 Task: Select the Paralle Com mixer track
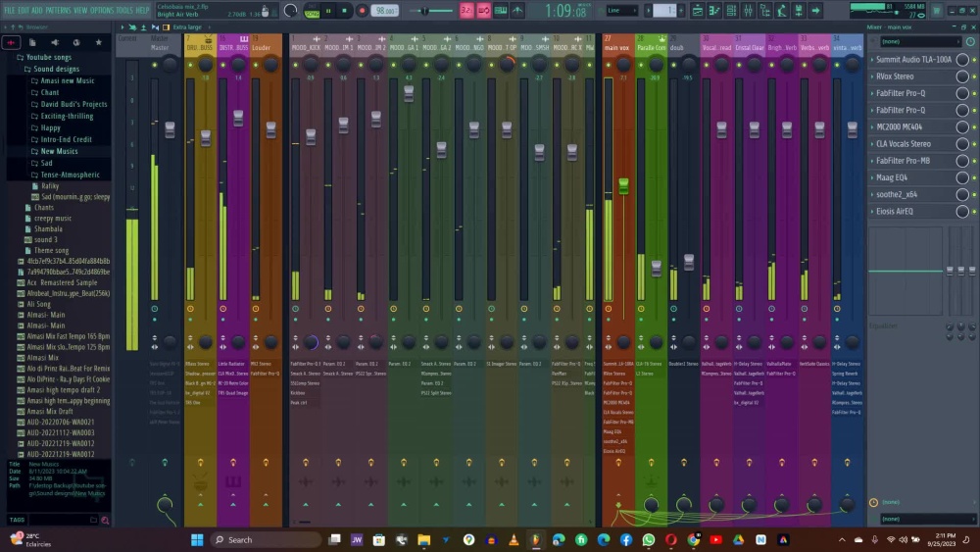[x=651, y=47]
